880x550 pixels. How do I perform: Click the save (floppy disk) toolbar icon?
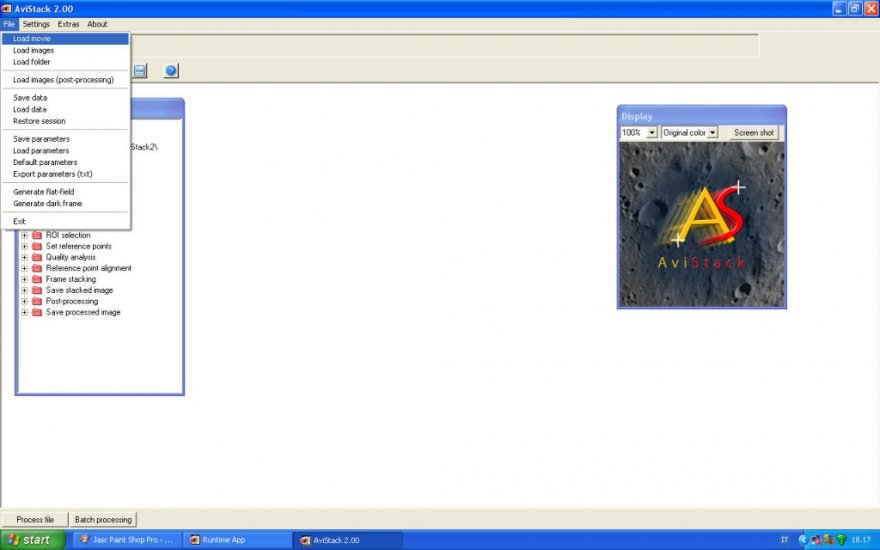[x=140, y=71]
